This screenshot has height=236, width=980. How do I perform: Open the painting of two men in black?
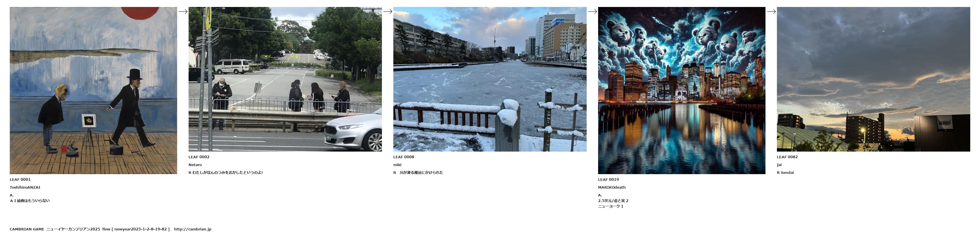[x=93, y=91]
